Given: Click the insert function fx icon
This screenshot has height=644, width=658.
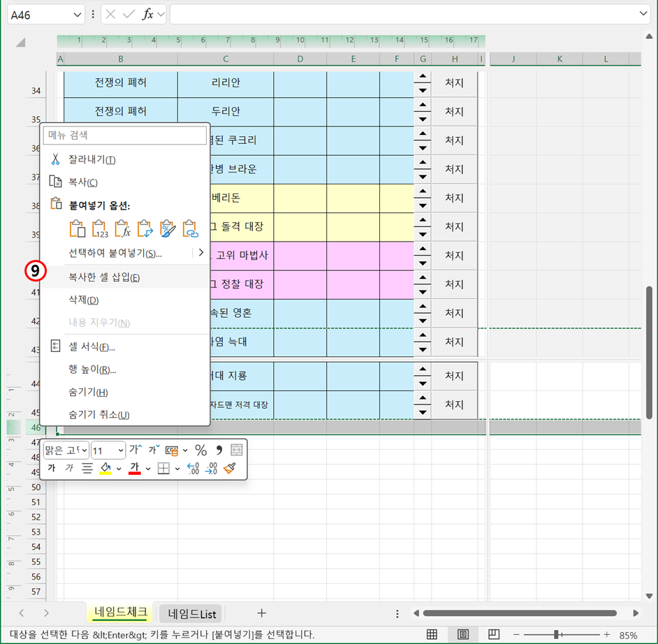Looking at the screenshot, I should pos(147,15).
